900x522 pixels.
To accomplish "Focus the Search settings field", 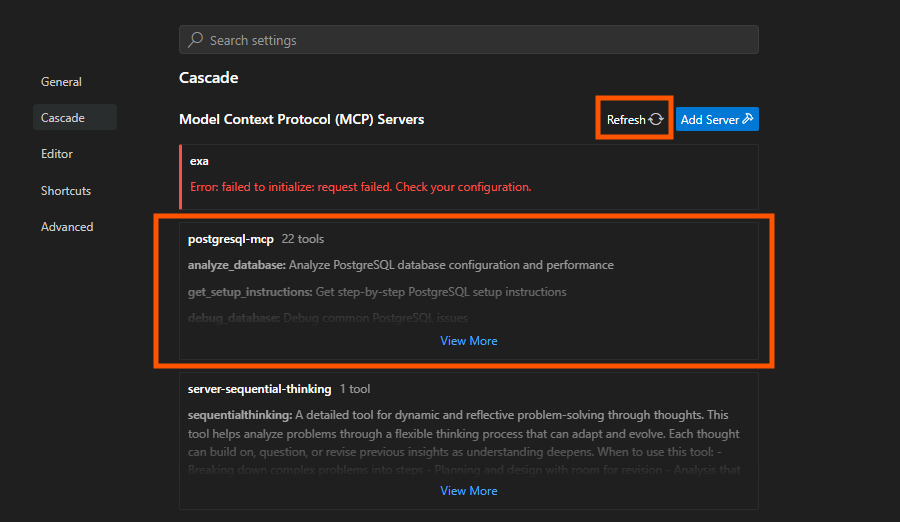I will 468,40.
